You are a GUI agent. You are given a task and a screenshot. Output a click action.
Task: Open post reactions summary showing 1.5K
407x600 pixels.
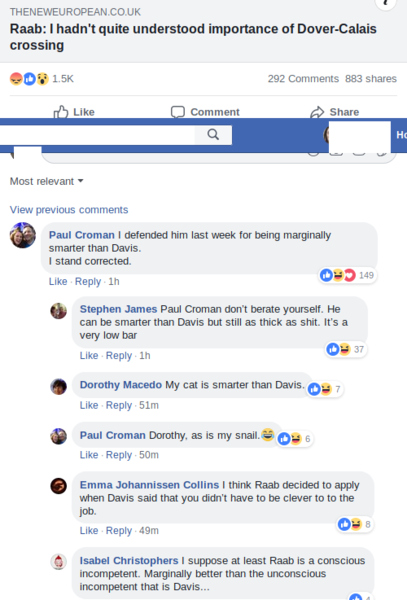(41, 79)
